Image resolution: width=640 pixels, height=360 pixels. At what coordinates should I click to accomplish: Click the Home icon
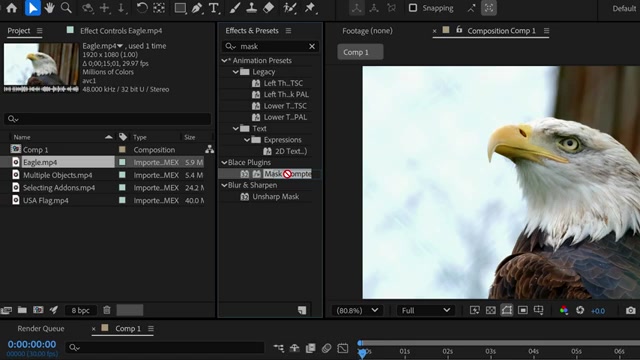click(x=11, y=8)
